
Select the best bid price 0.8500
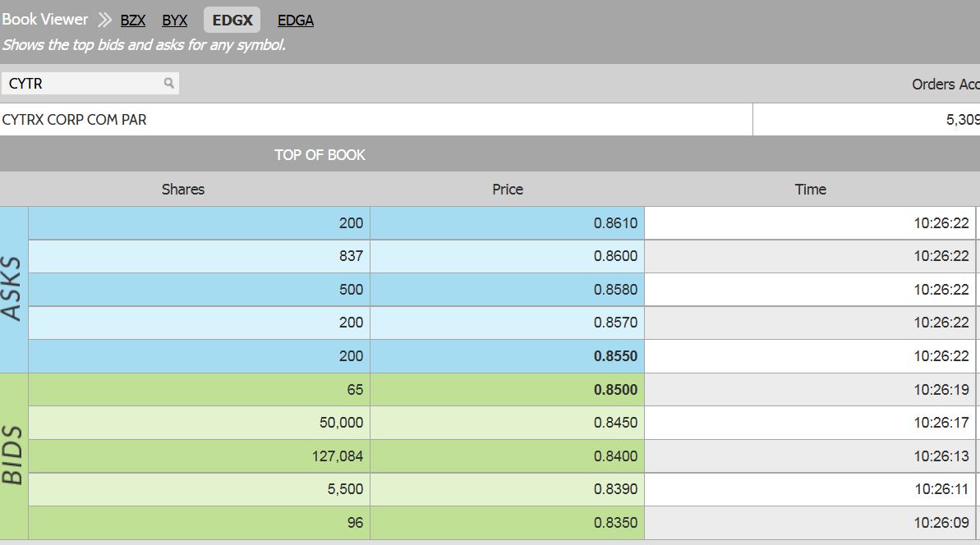(x=615, y=390)
